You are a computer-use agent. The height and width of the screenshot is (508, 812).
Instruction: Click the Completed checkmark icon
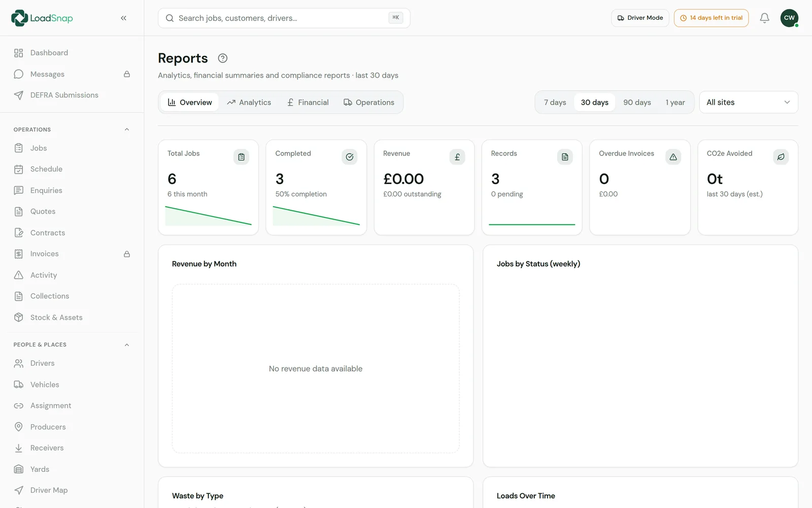point(349,157)
